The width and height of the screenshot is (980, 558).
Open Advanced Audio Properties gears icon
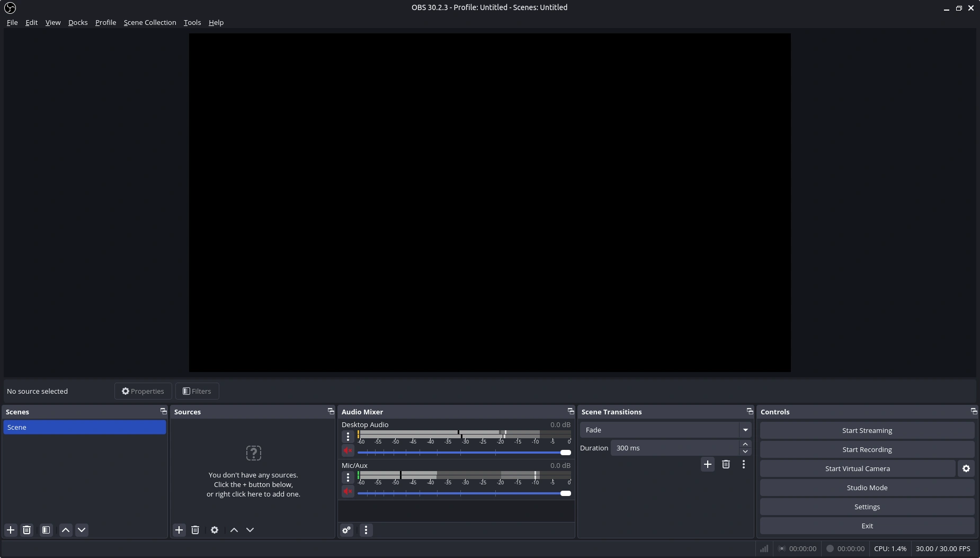pos(346,530)
